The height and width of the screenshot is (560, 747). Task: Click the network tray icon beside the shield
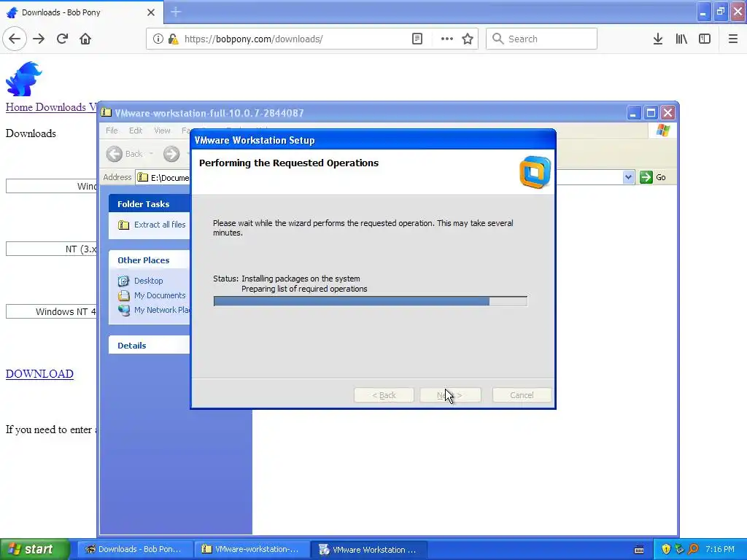point(680,550)
